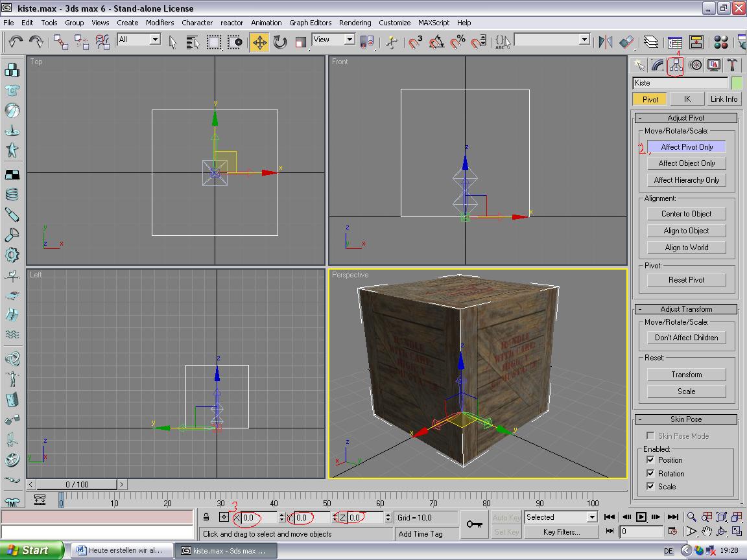Click the Add Time Tag field

click(427, 534)
